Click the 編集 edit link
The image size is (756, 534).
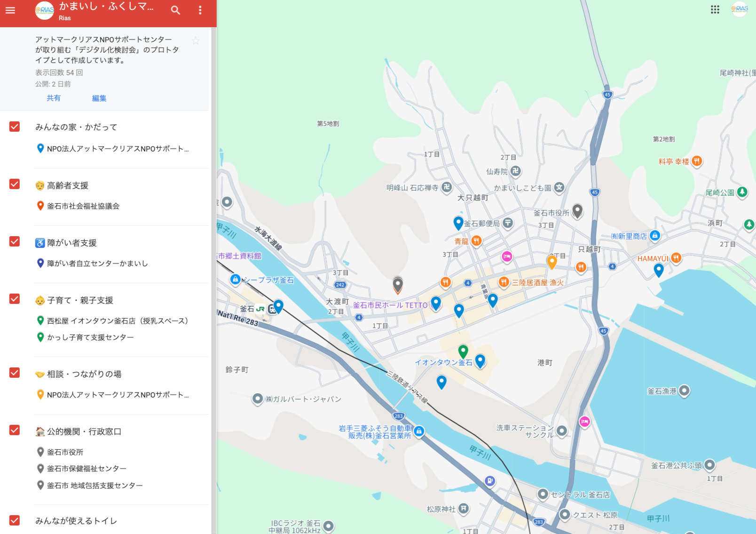tap(99, 98)
